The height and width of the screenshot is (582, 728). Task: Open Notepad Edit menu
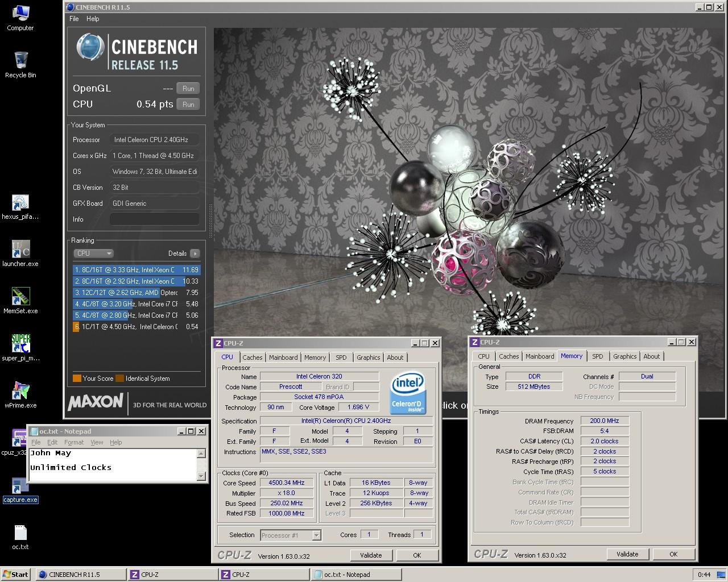point(52,442)
